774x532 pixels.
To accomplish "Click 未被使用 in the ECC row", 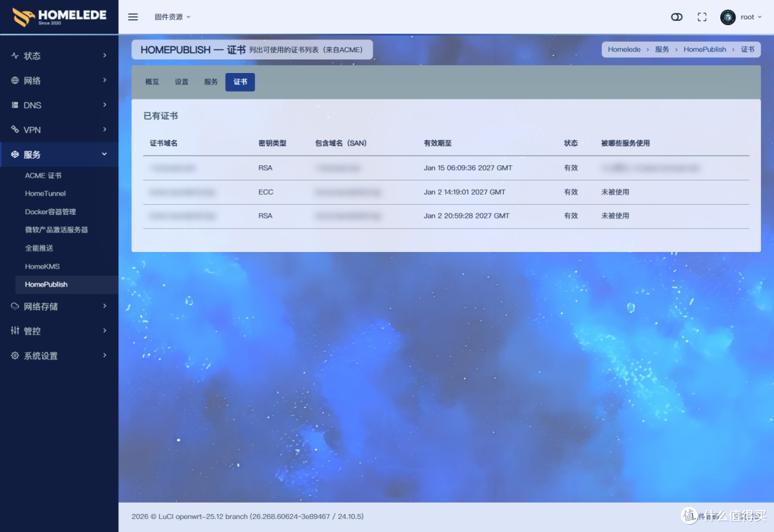I will point(615,192).
